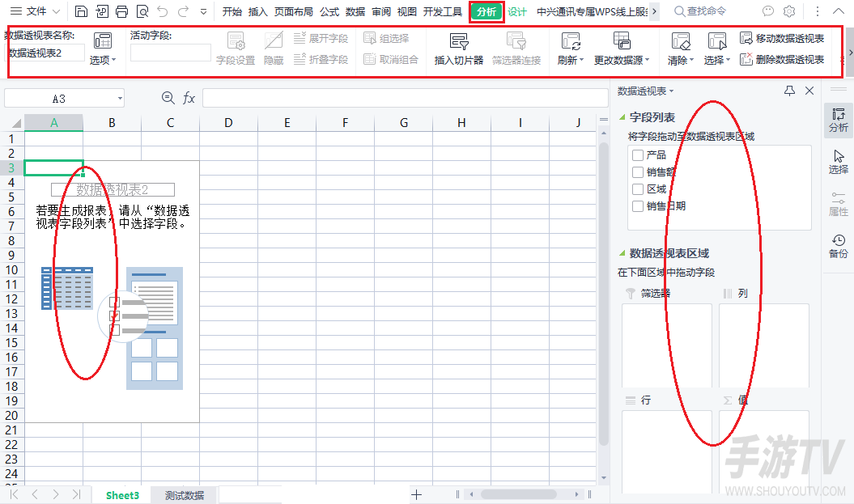Click the 备份 sidebar icon
The image size is (854, 504).
(838, 245)
